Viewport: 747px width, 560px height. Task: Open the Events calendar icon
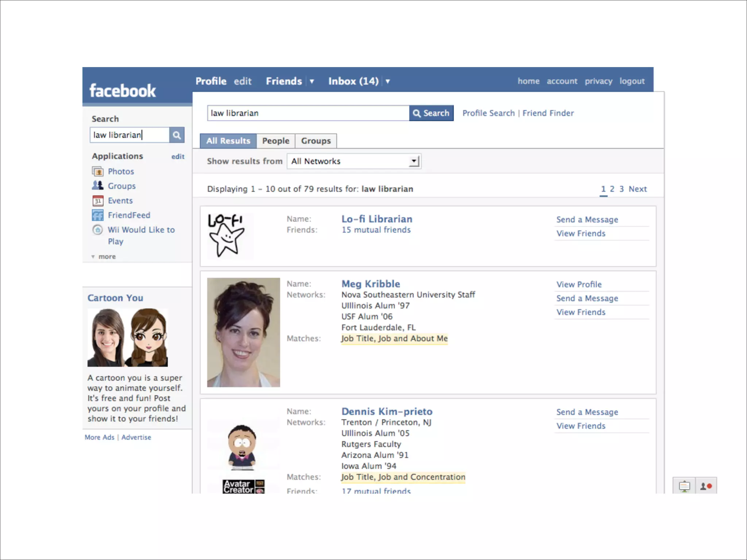pos(97,201)
